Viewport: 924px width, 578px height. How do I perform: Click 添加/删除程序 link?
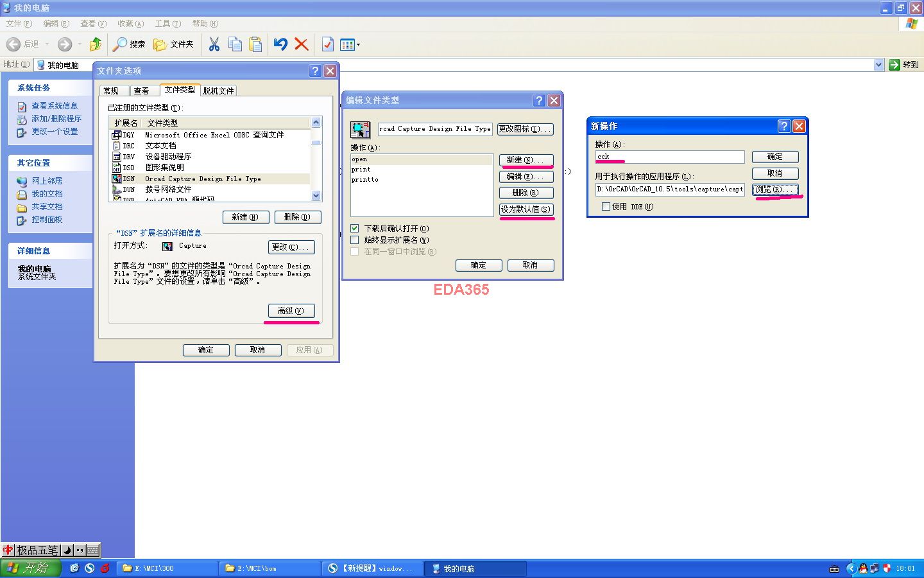(56, 119)
